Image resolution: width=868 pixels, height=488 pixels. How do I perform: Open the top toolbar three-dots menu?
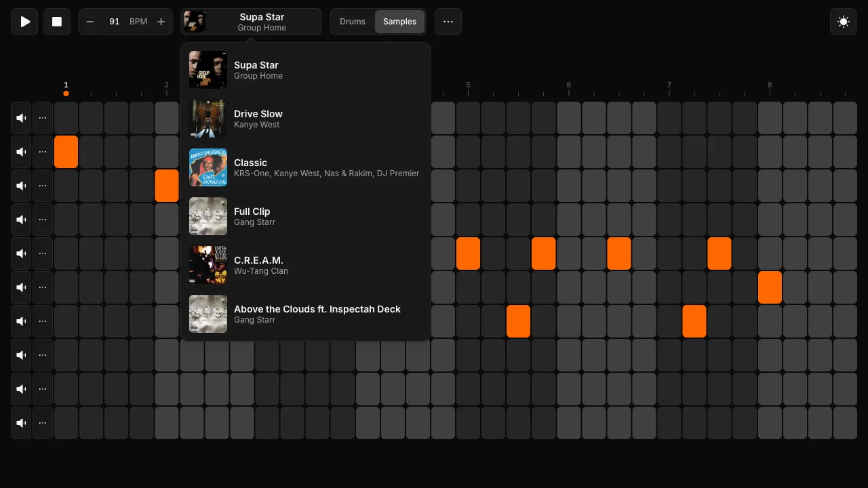point(448,22)
